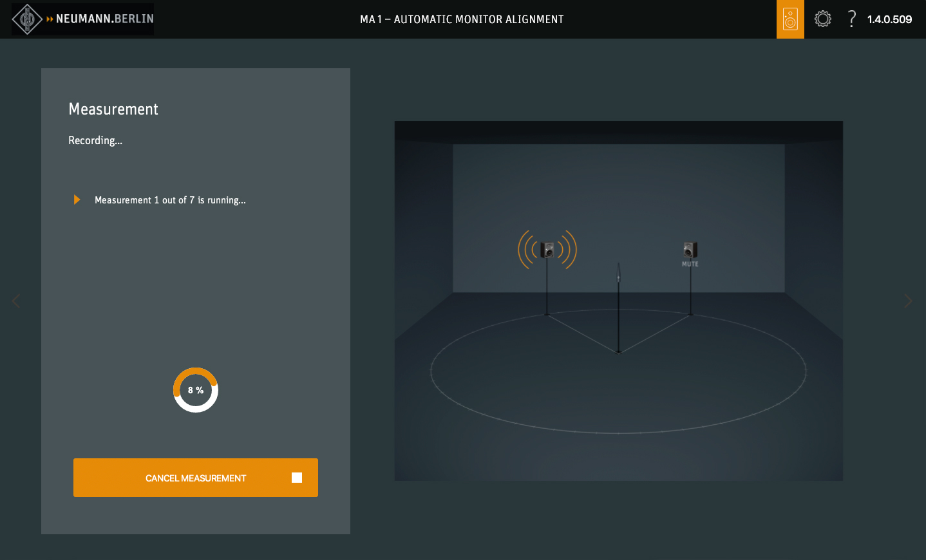The image size is (926, 560).
Task: Click the Recording... status text
Action: point(95,140)
